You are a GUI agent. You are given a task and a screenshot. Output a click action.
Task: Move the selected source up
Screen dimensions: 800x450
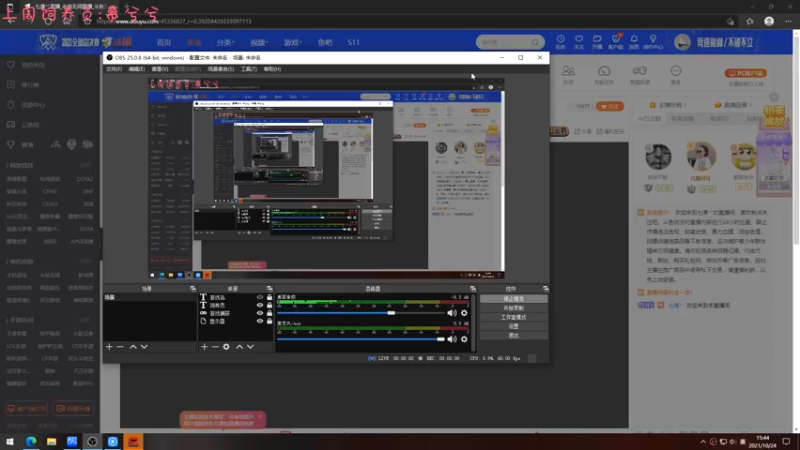click(239, 346)
